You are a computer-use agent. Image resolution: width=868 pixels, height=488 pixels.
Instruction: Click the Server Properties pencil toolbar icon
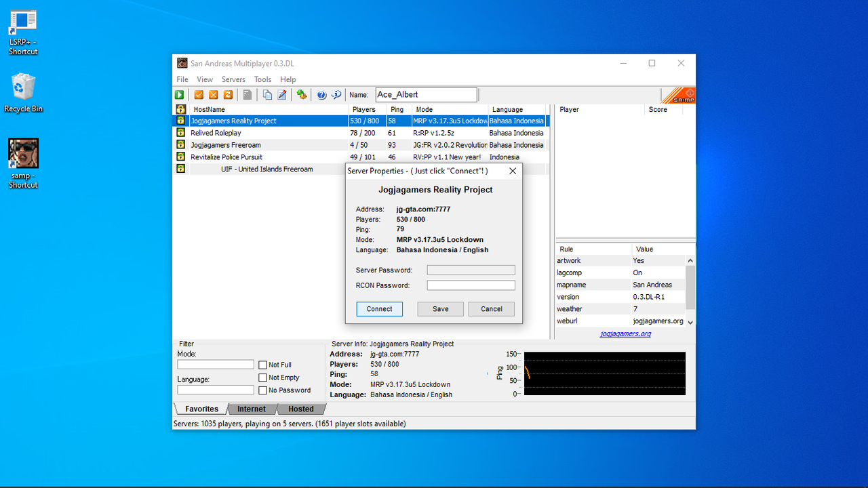(x=282, y=95)
